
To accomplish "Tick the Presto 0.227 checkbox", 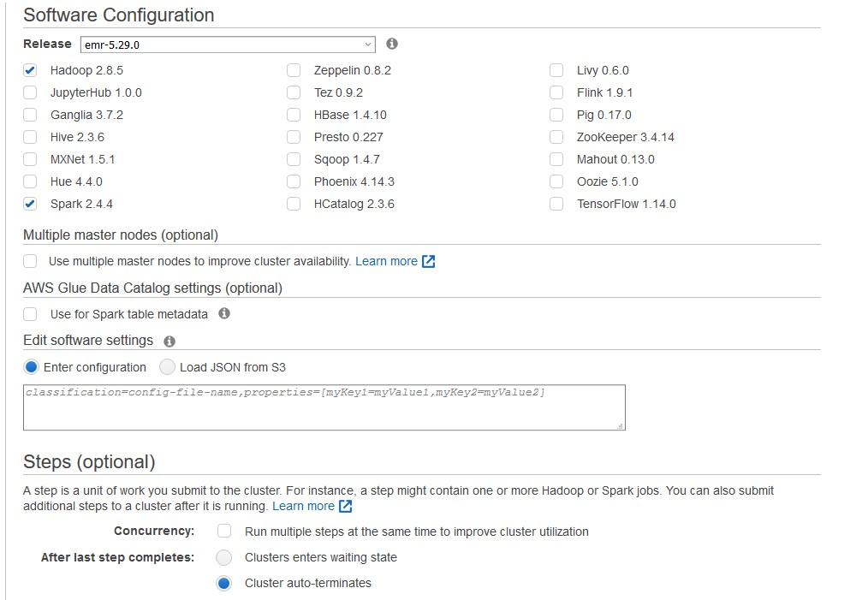I will click(x=294, y=137).
